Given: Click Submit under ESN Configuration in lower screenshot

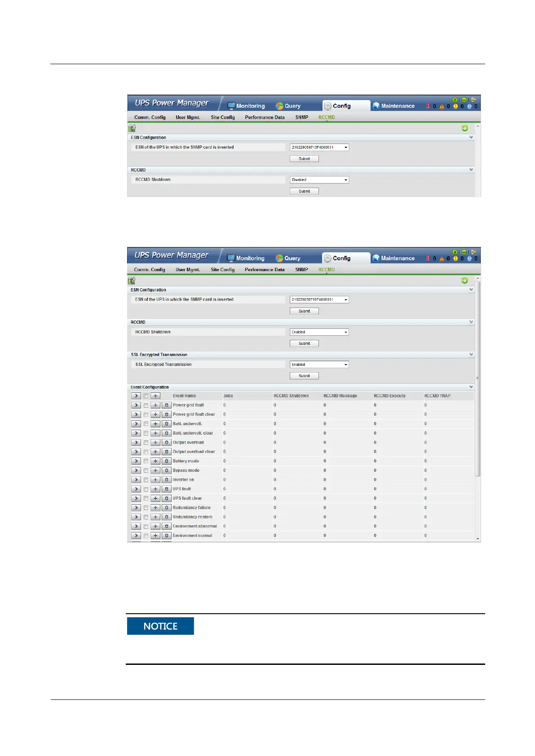Looking at the screenshot, I should pos(305,311).
